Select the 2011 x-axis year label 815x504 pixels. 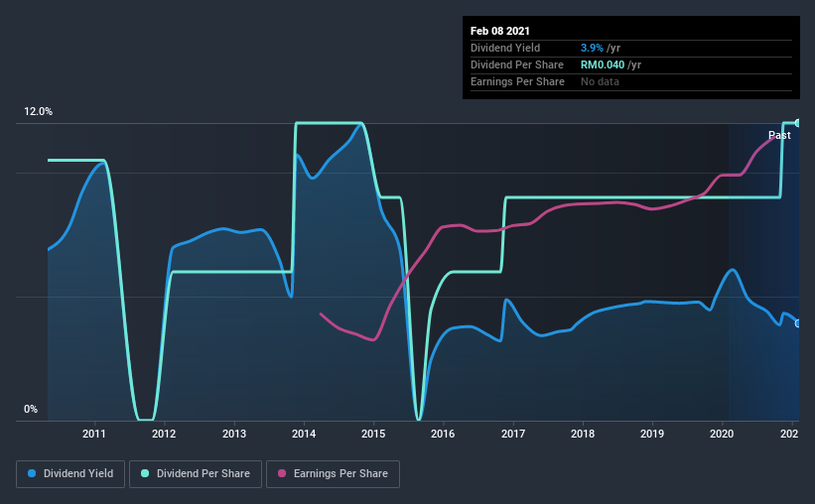[94, 434]
